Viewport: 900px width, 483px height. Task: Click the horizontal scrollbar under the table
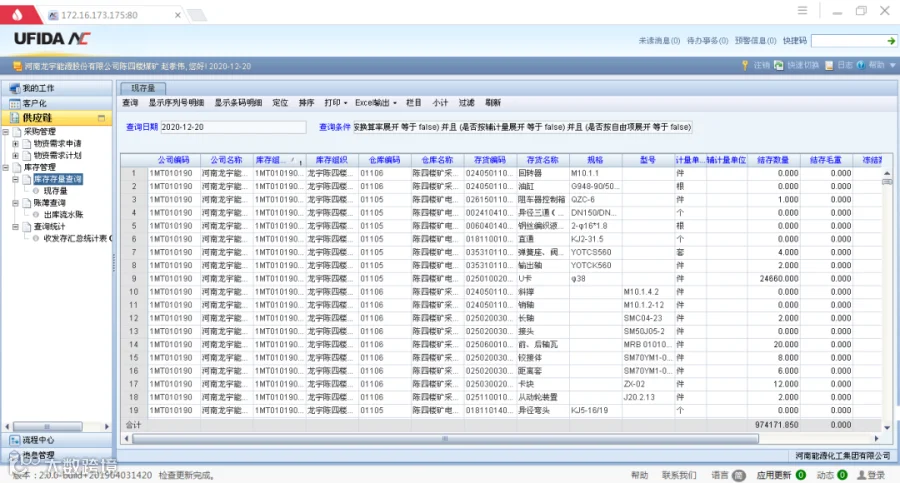445,439
